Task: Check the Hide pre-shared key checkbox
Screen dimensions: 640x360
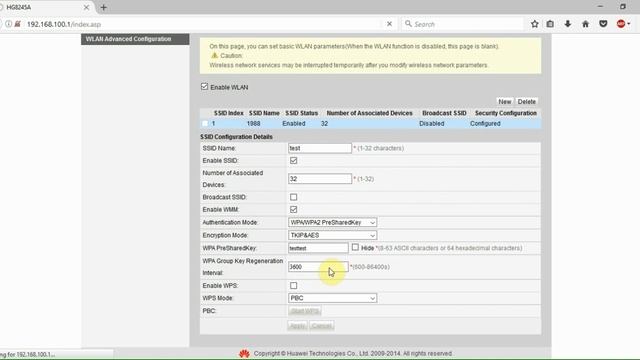Action: 355,247
